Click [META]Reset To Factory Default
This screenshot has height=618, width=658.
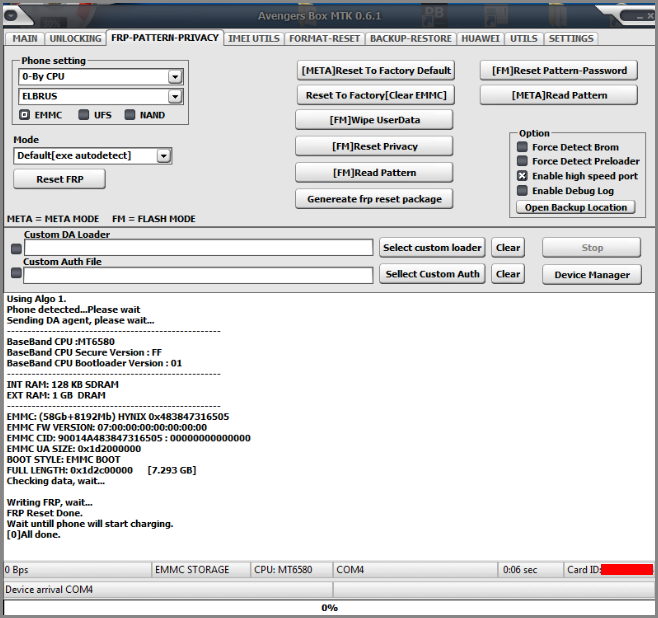pos(376,70)
